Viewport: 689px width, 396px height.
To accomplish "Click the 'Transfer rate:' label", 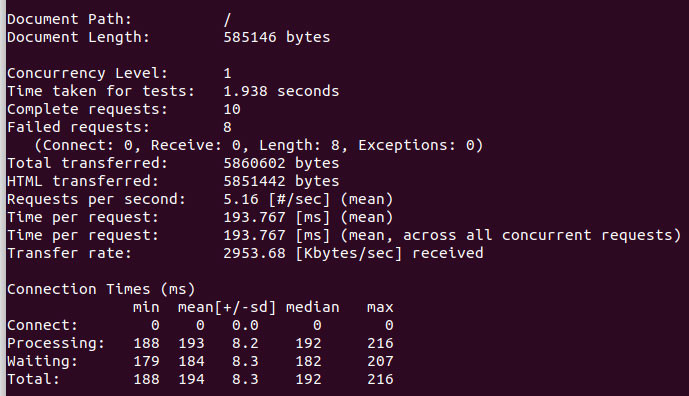I will [x=69, y=254].
